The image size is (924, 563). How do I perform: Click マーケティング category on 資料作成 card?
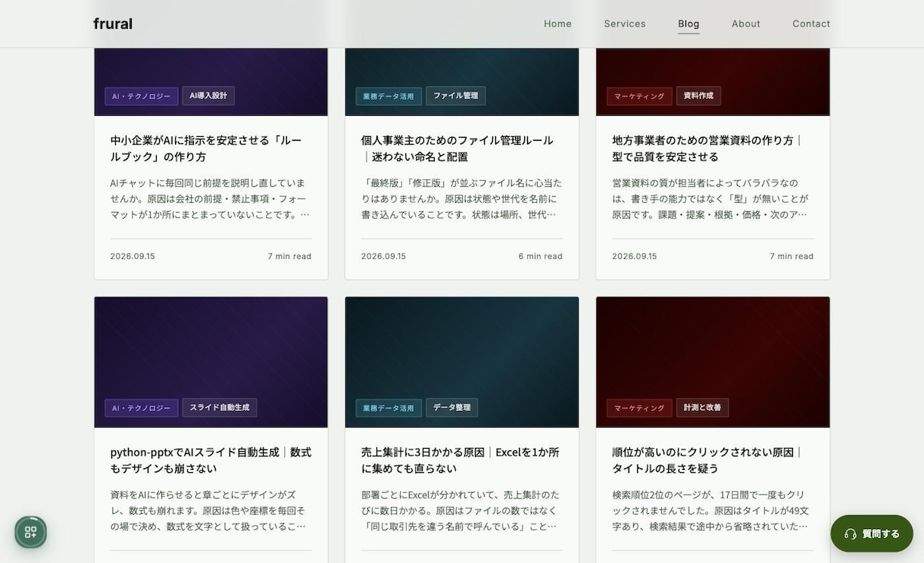[639, 96]
